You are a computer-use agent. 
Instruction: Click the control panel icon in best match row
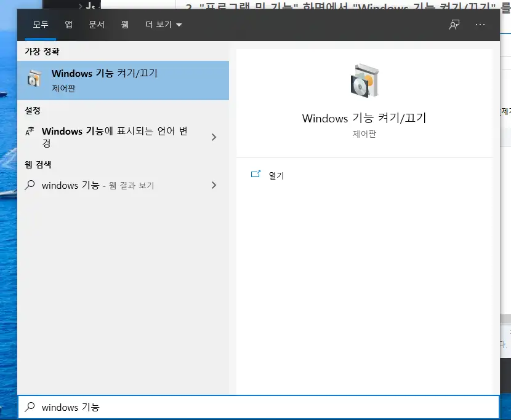pyautogui.click(x=34, y=79)
